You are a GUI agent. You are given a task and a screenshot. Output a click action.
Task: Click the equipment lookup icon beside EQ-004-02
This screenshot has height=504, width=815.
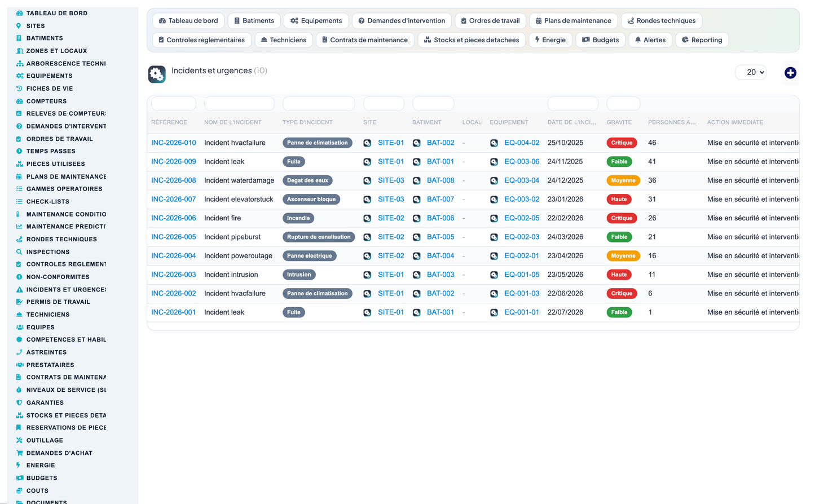click(494, 143)
